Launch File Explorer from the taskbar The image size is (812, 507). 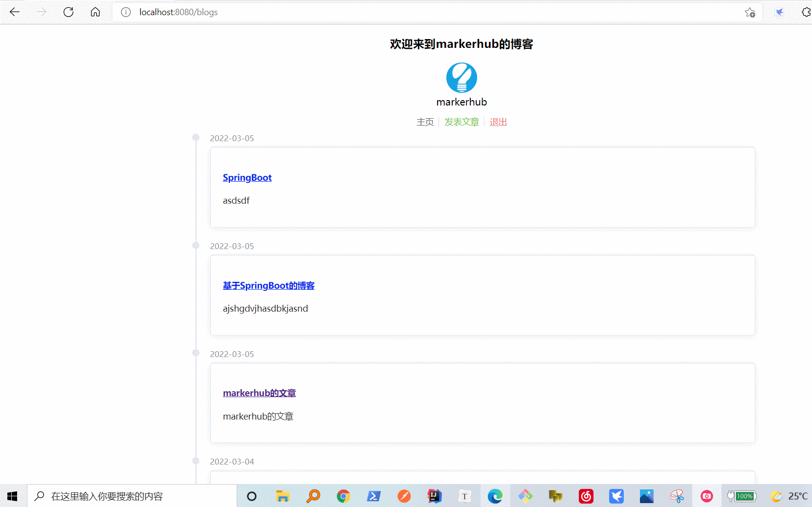283,496
